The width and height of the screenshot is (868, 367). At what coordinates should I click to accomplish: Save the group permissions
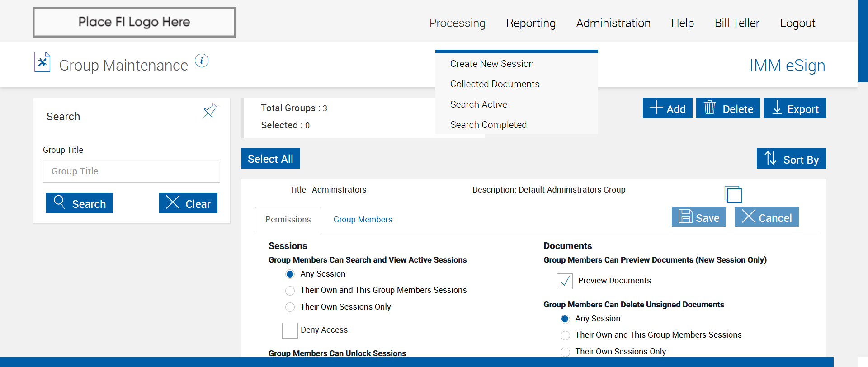coord(698,217)
